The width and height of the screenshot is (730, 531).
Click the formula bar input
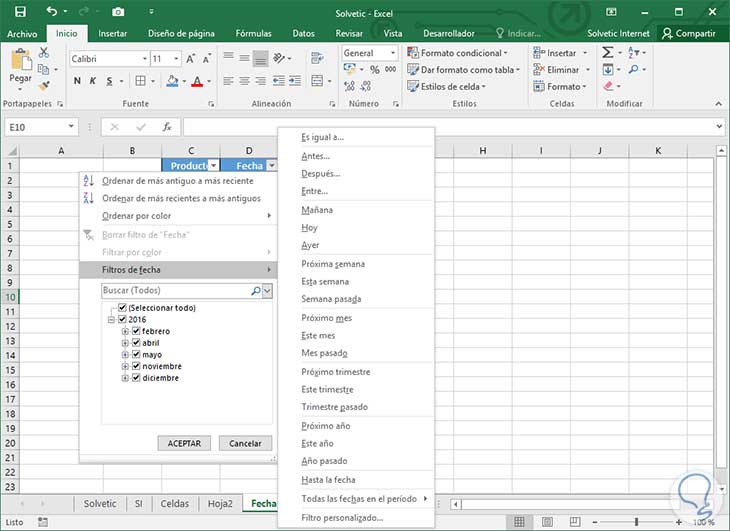click(x=448, y=126)
